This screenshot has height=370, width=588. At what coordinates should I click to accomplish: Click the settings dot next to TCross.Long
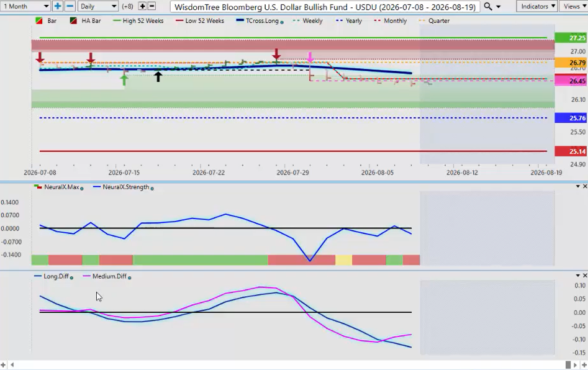pyautogui.click(x=282, y=22)
